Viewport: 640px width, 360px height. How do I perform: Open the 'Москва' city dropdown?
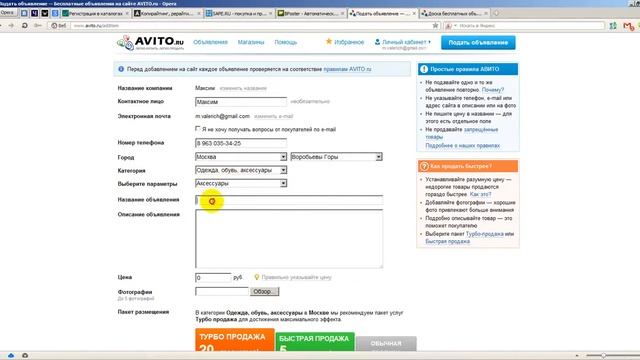coord(241,157)
